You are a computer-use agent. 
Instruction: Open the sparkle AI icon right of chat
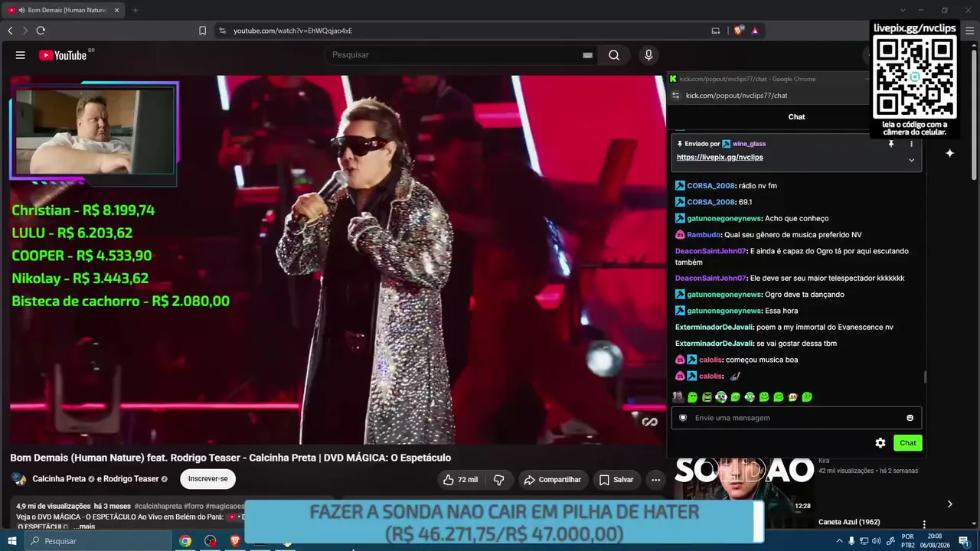point(949,153)
